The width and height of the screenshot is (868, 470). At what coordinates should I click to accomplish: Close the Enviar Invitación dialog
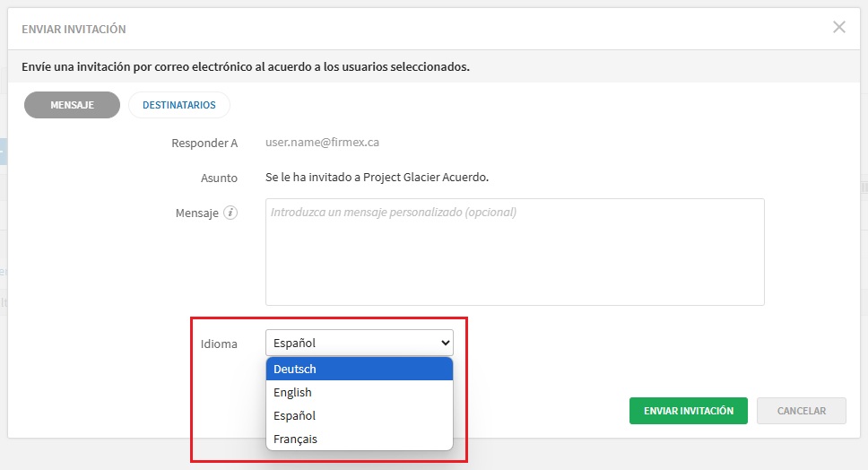coord(838,27)
